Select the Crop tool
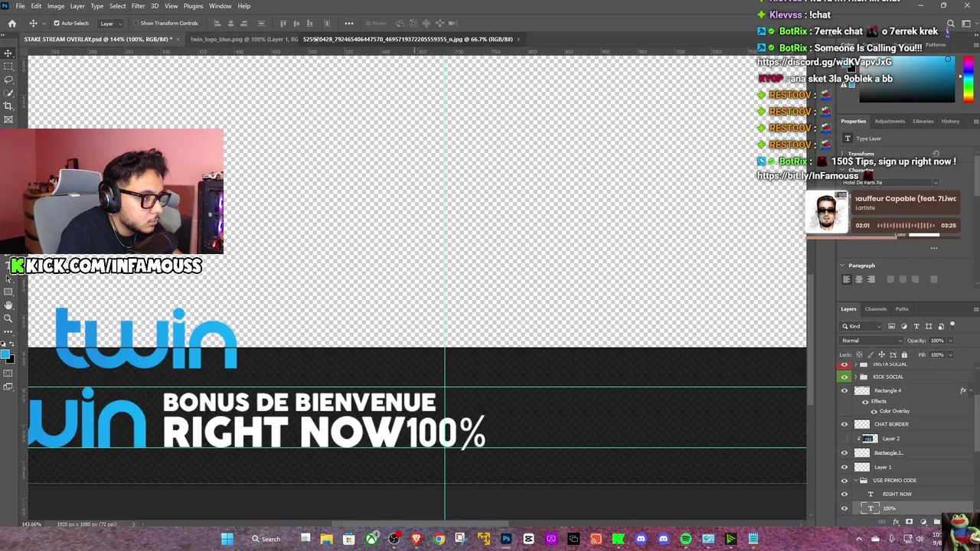 pos(8,106)
